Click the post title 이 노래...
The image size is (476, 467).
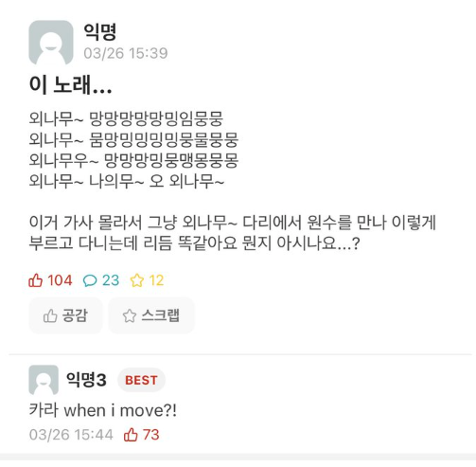click(x=70, y=85)
